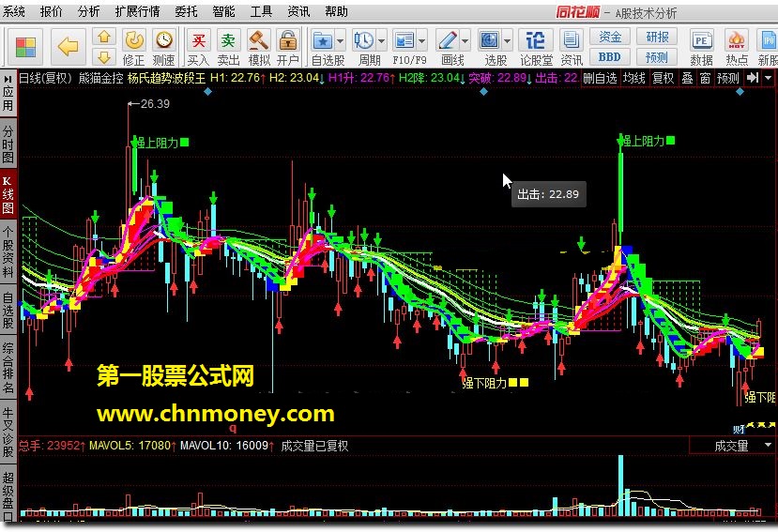Open the 系统 menu

point(13,11)
